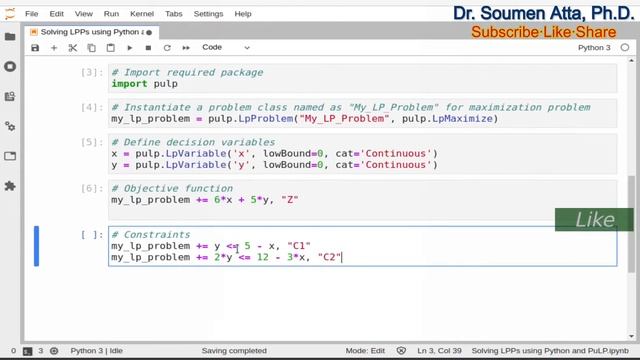Screen dimensions: 640x360
Task: Open the Edit menu
Action: 56,14
